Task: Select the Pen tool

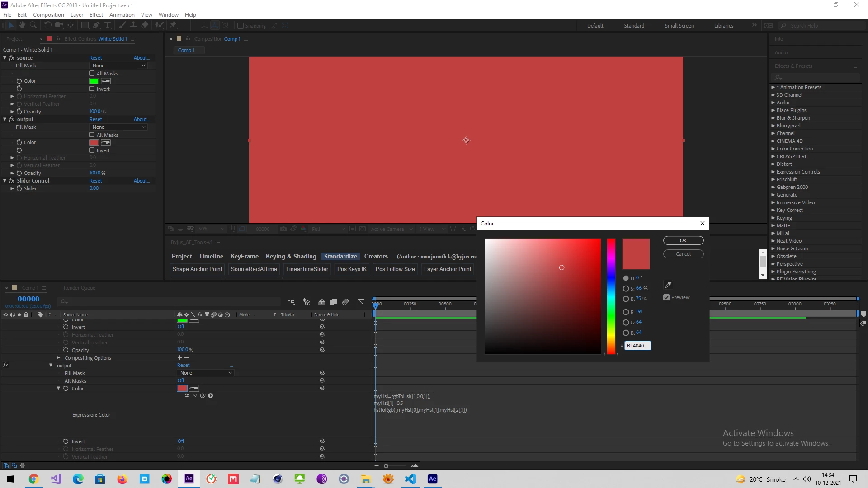Action: click(96, 25)
